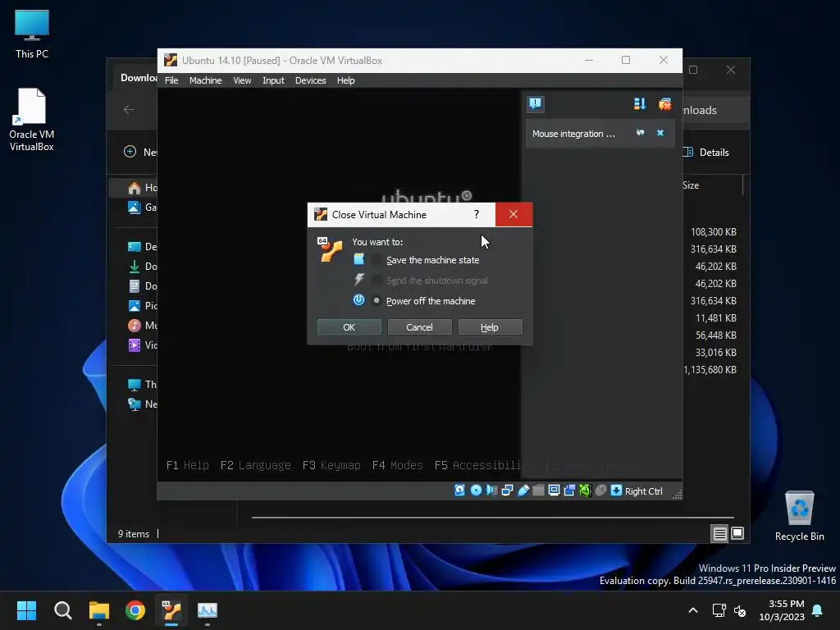
Task: Open the Windows Start menu
Action: point(26,610)
